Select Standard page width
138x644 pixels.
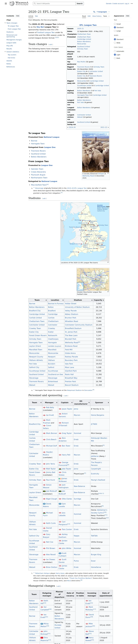(x=115, y=39)
